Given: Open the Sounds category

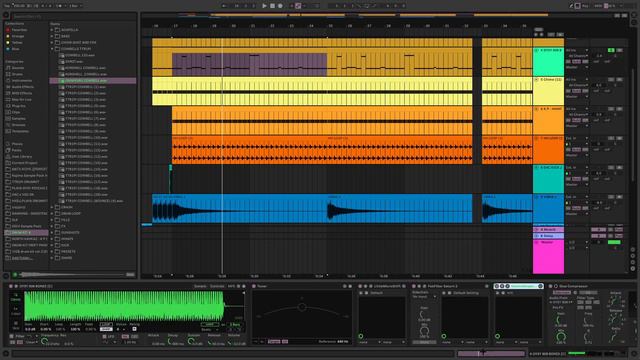Looking at the screenshot, I should pyautogui.click(x=18, y=68).
